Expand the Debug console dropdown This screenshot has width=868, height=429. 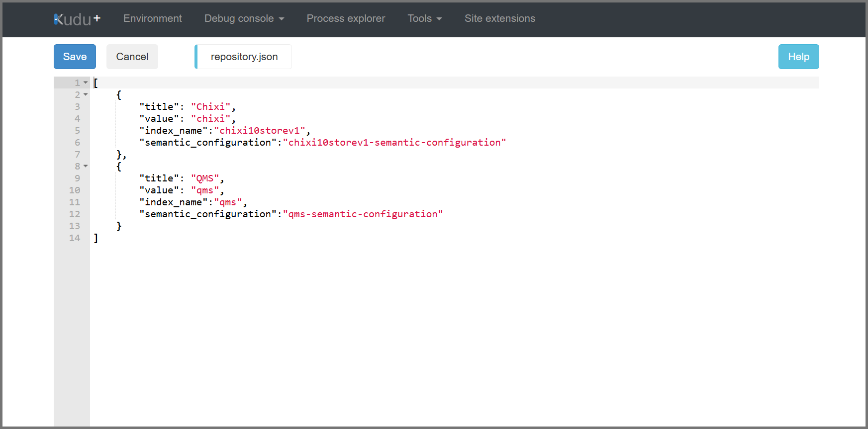pos(244,18)
